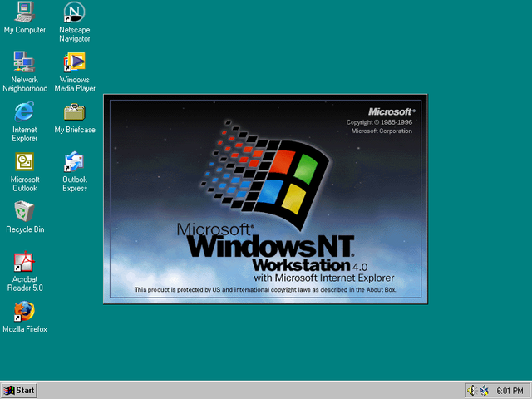Viewport: 532px width, 399px height.
Task: Open the Start menu button
Action: 19,391
